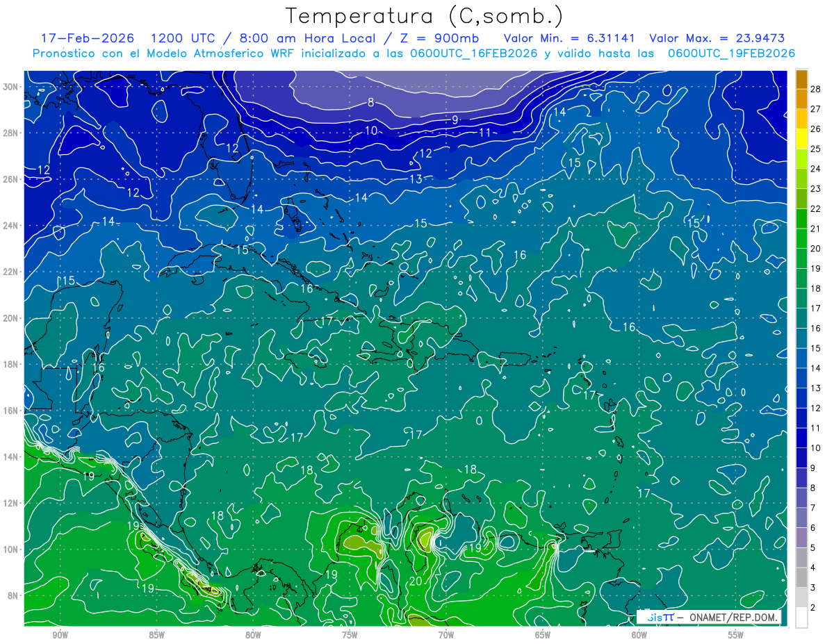834x644 pixels.
Task: Click the "12N" latitude axis label
Action: 12,503
